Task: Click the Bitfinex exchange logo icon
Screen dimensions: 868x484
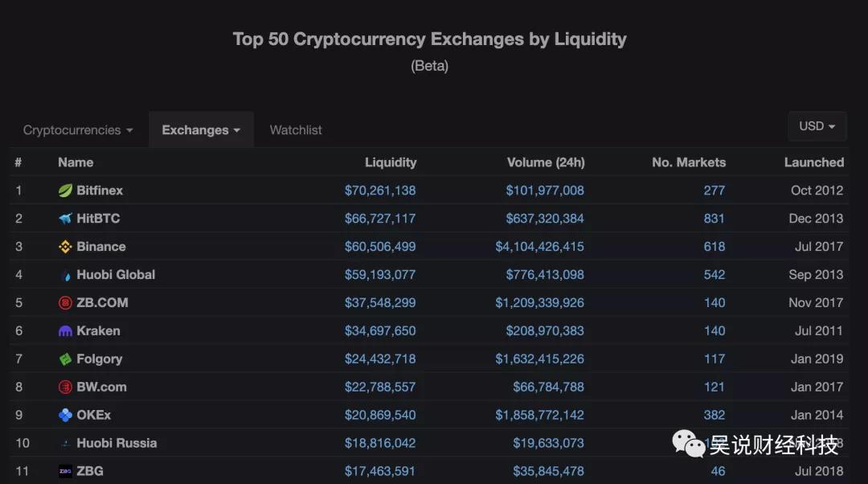Action: (66, 191)
